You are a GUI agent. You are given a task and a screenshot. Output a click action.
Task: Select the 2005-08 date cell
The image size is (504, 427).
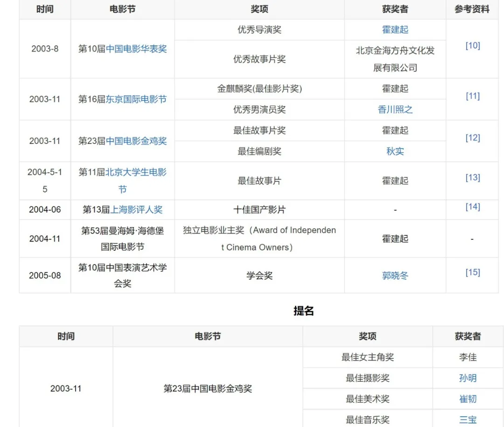tap(45, 276)
